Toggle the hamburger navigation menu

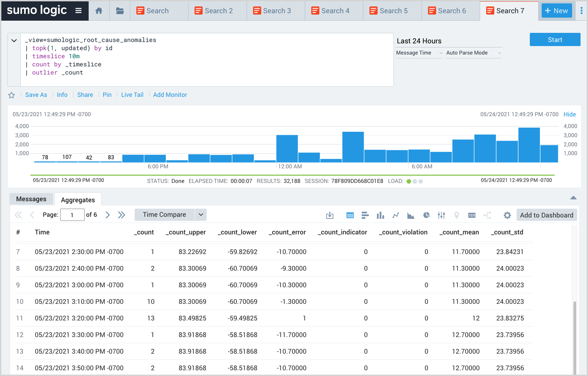(x=78, y=11)
